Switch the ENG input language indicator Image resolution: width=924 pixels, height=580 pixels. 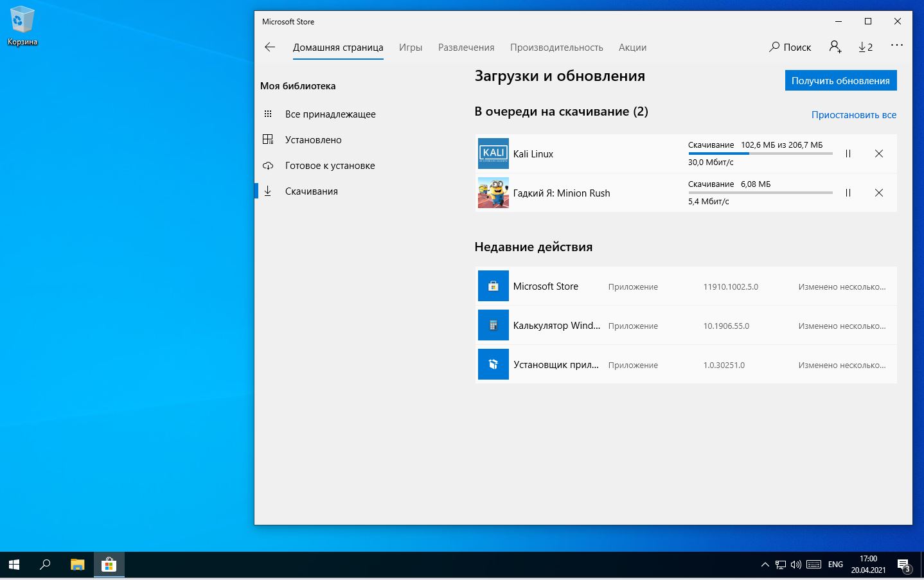coord(835,565)
